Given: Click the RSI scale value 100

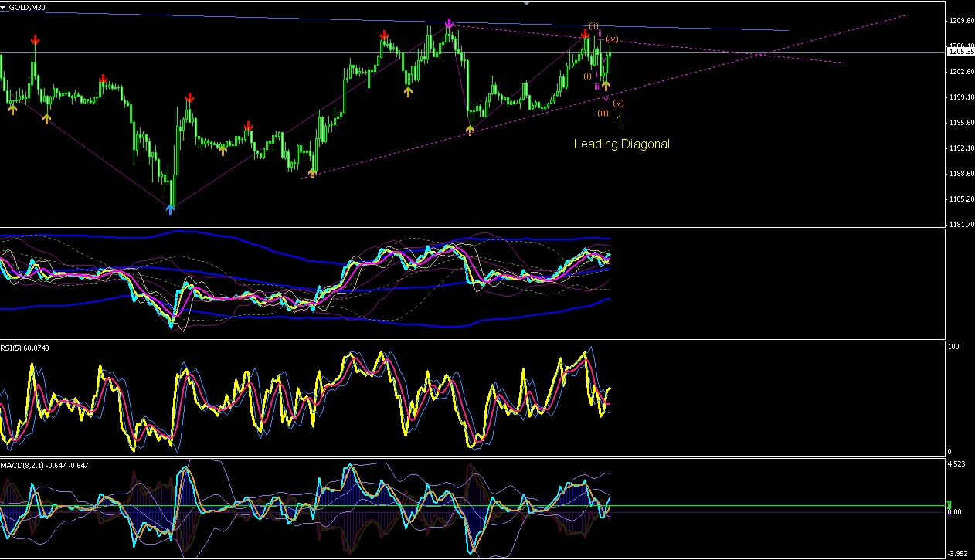Looking at the screenshot, I should click(x=954, y=348).
